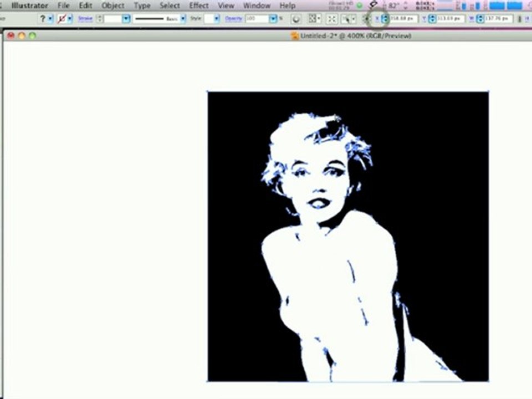Open the Type menu
This screenshot has width=532, height=399.
pos(142,6)
